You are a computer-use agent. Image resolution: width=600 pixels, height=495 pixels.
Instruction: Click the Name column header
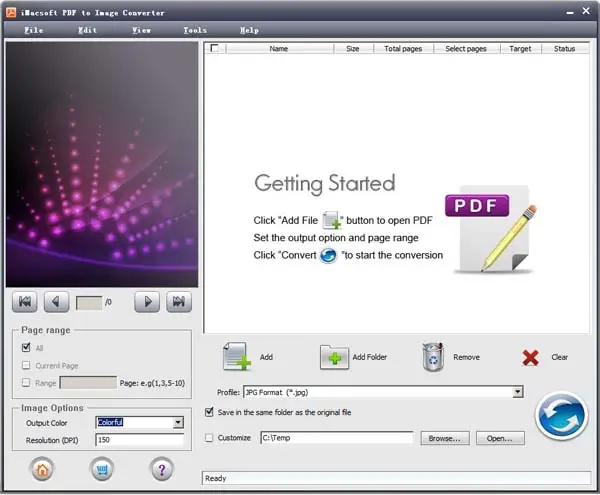coord(279,49)
